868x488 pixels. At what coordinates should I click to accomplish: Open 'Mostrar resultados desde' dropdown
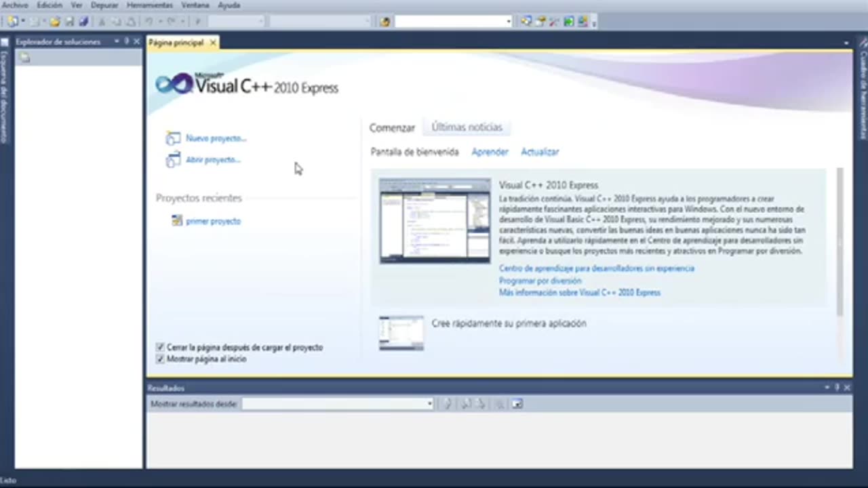[x=429, y=404]
